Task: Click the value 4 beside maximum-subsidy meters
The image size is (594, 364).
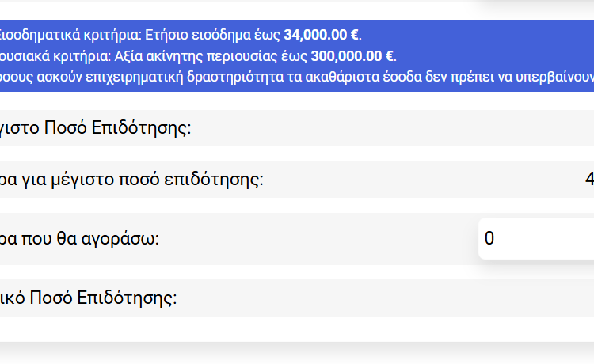Action: click(x=589, y=180)
